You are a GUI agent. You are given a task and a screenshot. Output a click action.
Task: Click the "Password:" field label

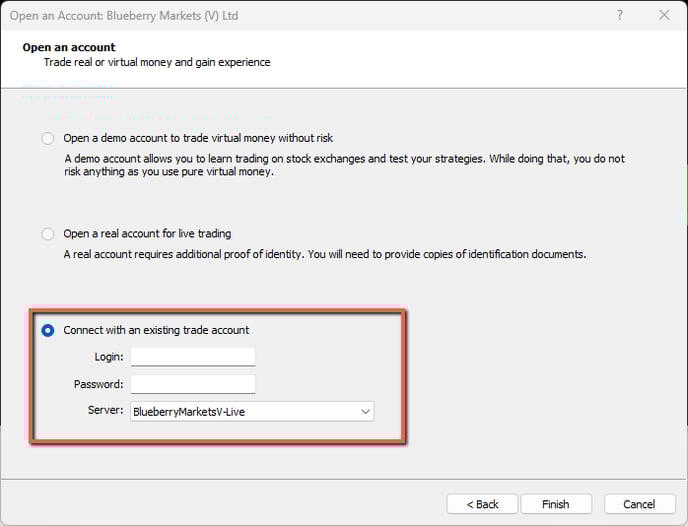pos(98,384)
